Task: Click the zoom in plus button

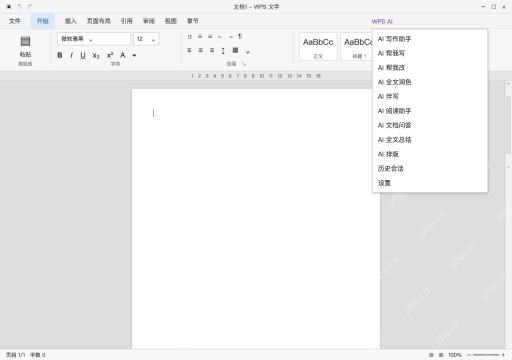Action: tap(503, 355)
